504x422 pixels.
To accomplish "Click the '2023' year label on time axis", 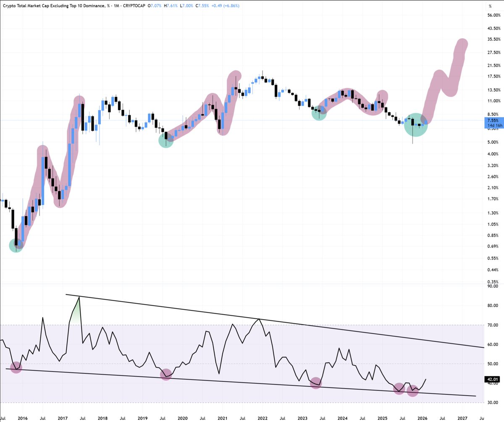I will click(302, 418).
